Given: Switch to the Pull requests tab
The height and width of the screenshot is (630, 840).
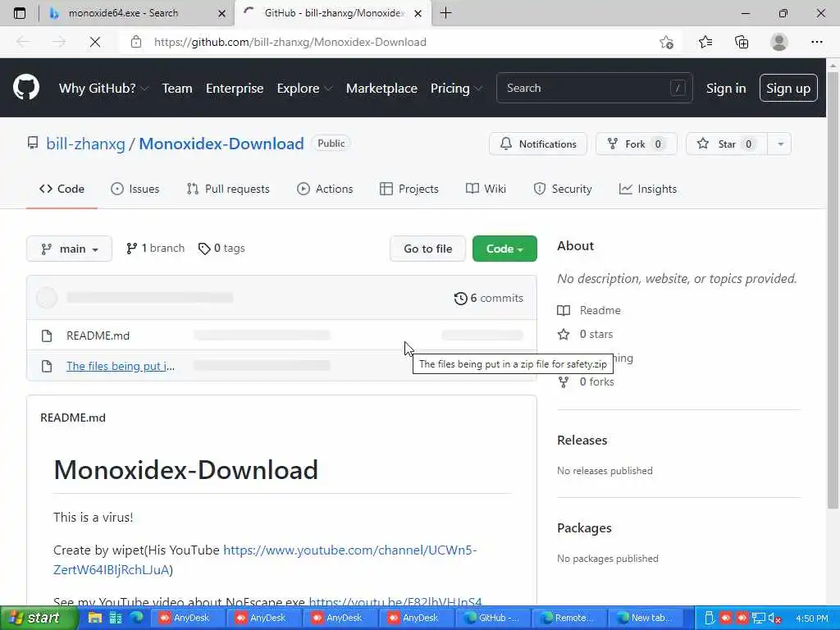Looking at the screenshot, I should (x=228, y=189).
